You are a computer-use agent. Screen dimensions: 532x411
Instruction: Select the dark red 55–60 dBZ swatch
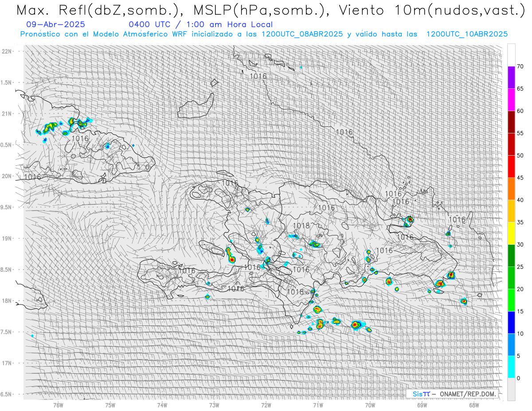coord(511,122)
